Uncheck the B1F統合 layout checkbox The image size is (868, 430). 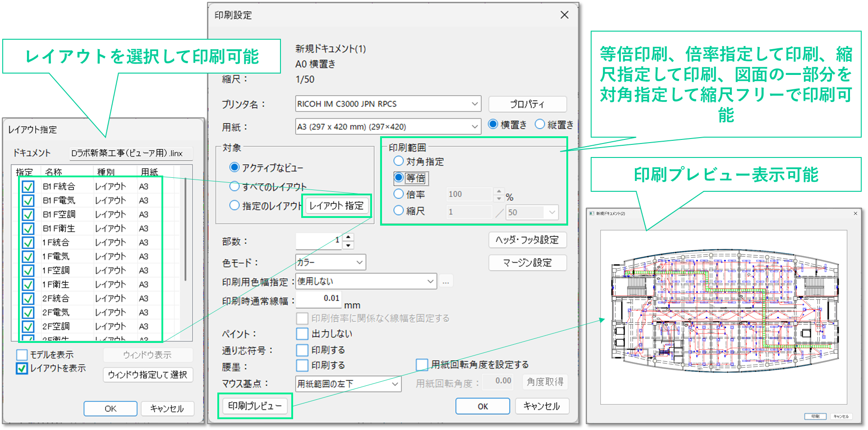coord(28,186)
